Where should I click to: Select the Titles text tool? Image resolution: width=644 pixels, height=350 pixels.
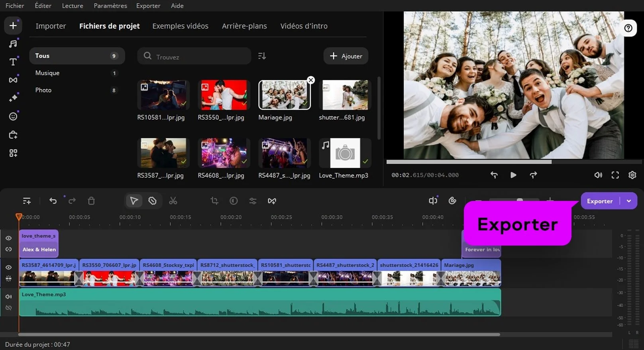coord(13,62)
